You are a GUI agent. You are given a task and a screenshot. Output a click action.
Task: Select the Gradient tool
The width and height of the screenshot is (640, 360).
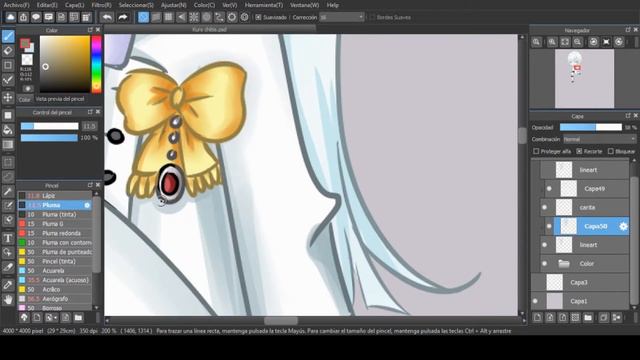(x=8, y=144)
